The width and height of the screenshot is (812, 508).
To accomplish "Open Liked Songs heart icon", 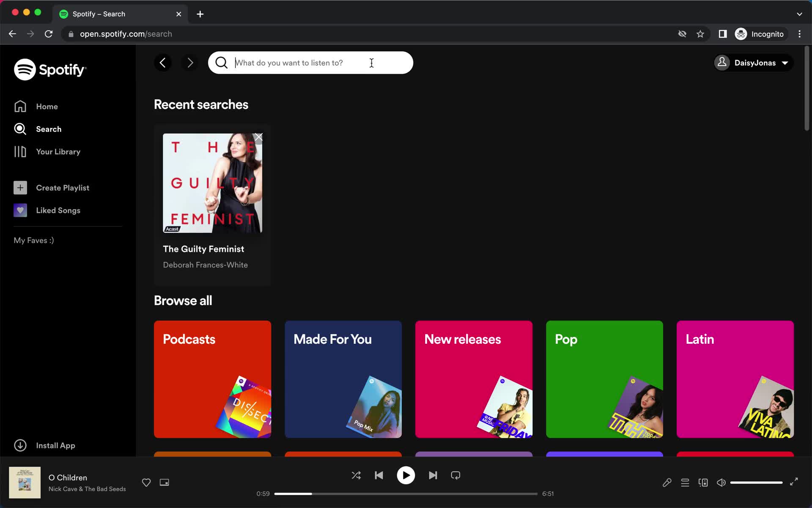I will [x=20, y=210].
